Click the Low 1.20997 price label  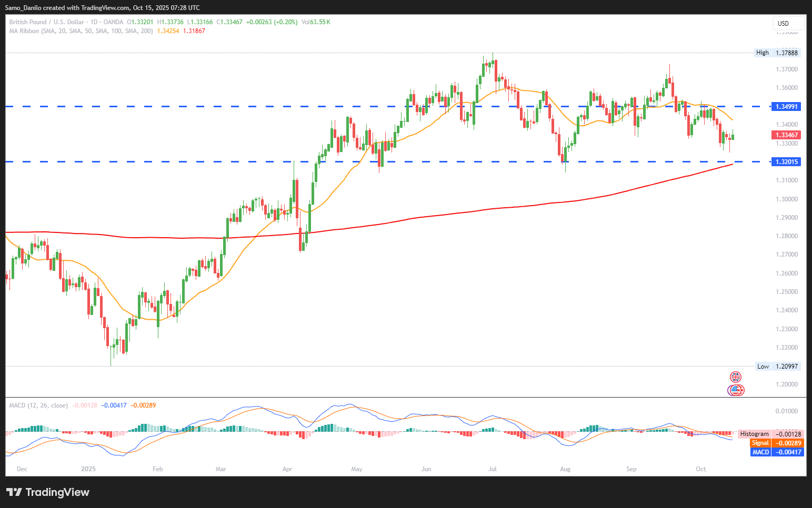(x=778, y=367)
